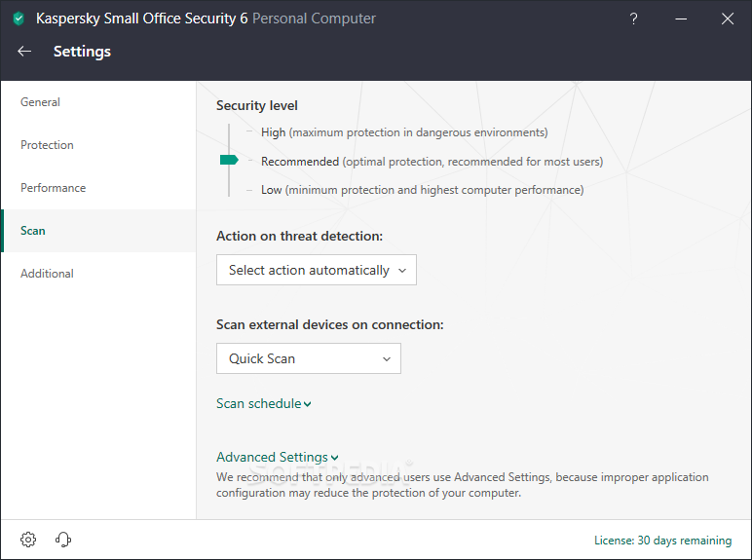Viewport: 752px width, 560px height.
Task: Click the Action on threat detection label
Action: (x=299, y=236)
